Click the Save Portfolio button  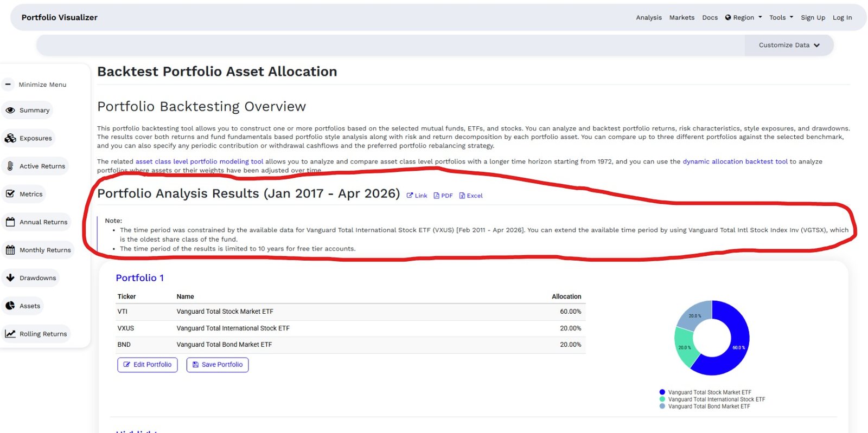(x=218, y=365)
